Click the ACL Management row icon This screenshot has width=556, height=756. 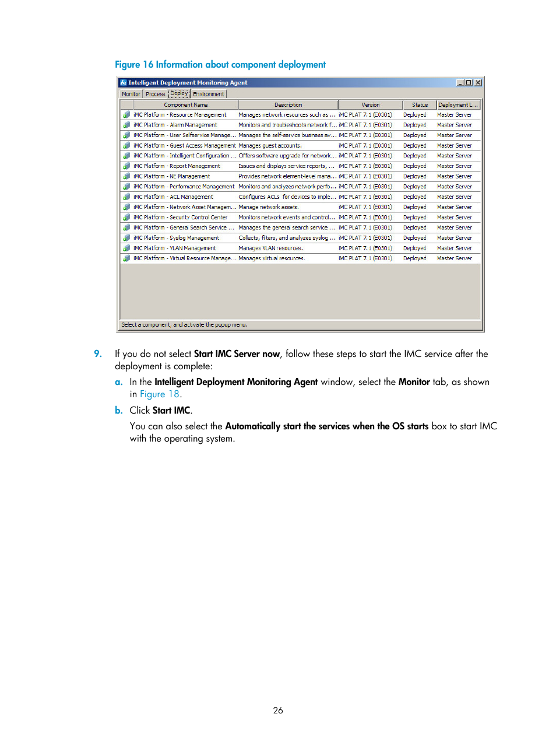[126, 197]
